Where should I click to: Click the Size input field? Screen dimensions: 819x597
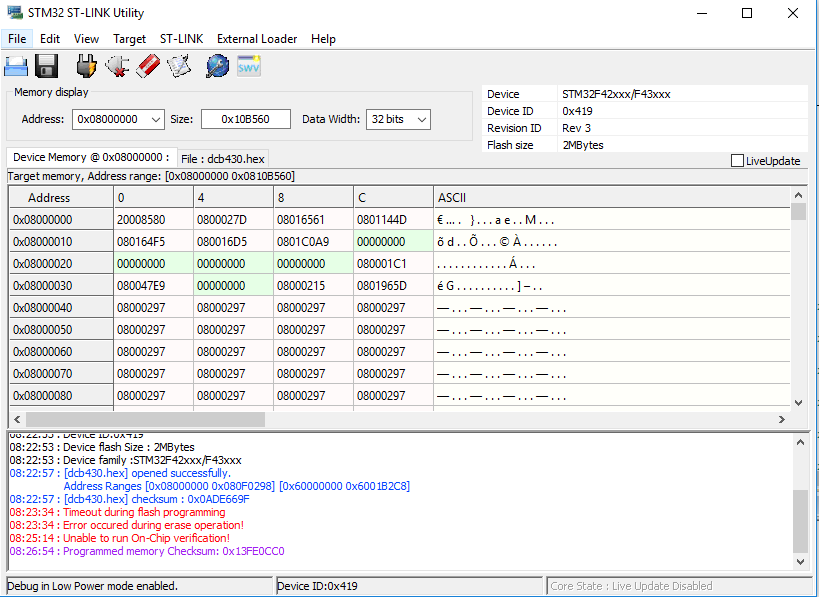click(x=245, y=119)
